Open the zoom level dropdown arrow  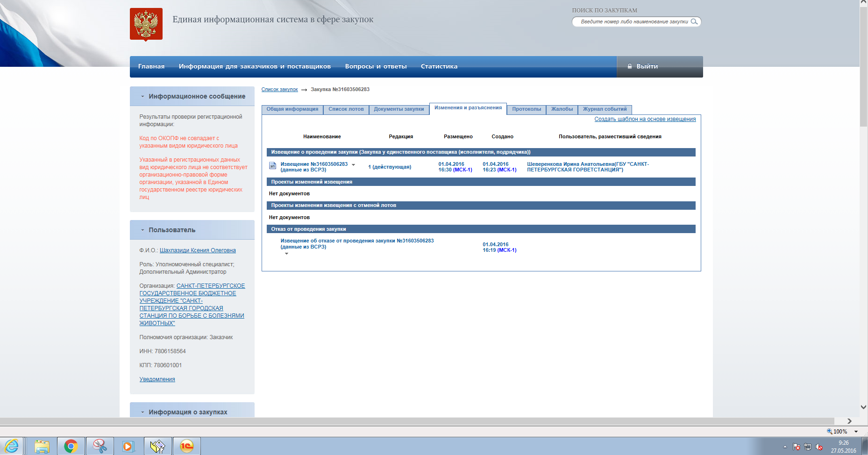(x=856, y=432)
